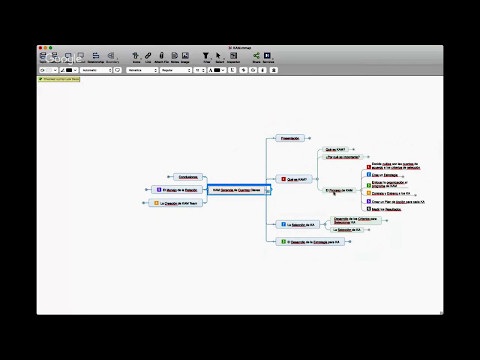480x360 pixels.
Task: Click the Attach File paperclip icon
Action: coord(161,56)
